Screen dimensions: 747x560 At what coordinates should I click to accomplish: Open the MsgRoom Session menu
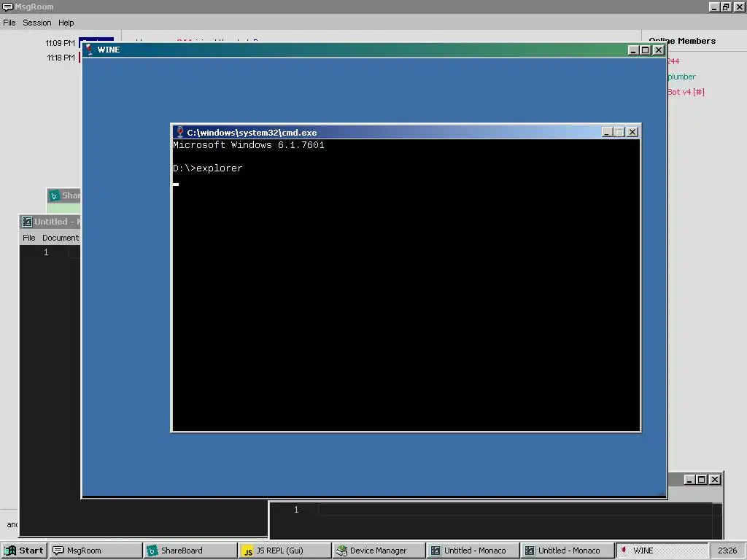click(36, 23)
